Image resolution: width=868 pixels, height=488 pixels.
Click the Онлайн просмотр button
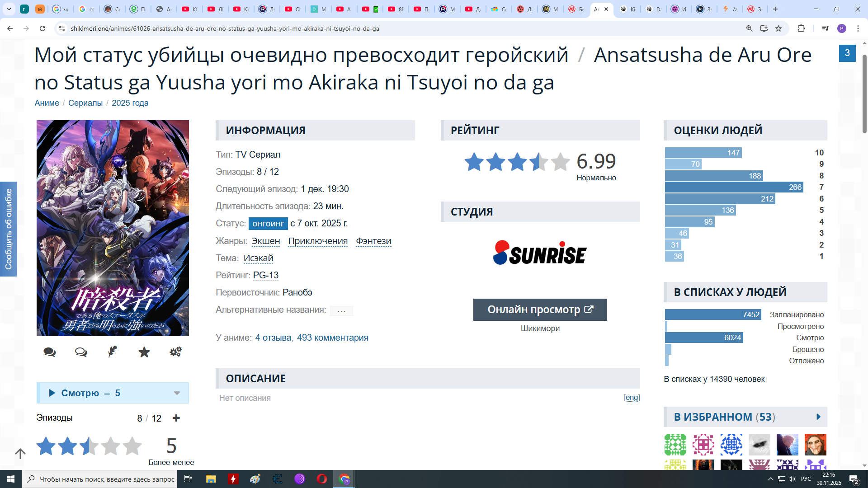(x=540, y=310)
